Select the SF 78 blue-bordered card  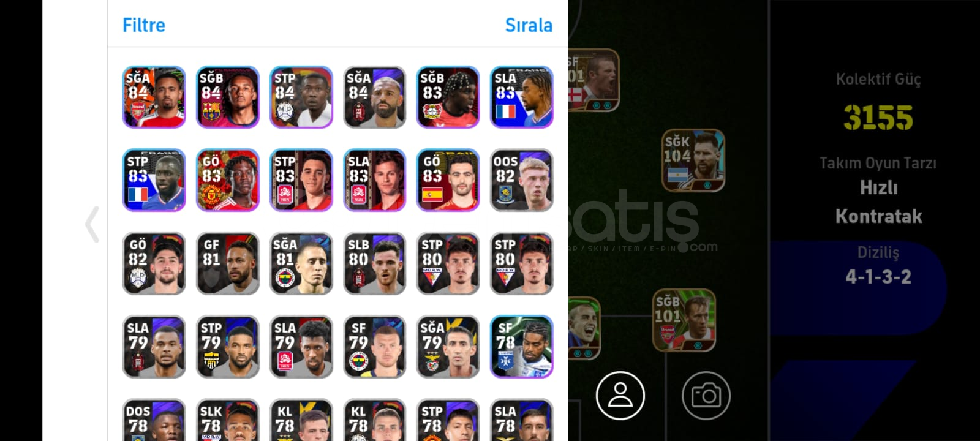coord(521,347)
